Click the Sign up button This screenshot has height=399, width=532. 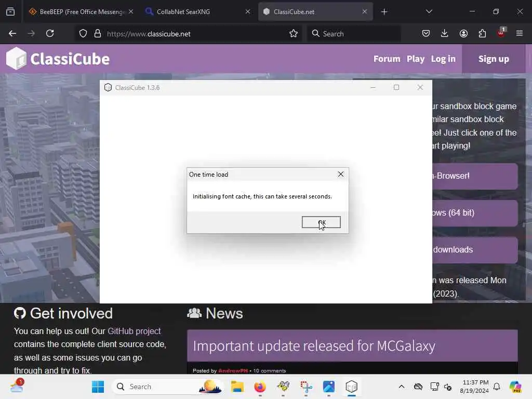494,59
